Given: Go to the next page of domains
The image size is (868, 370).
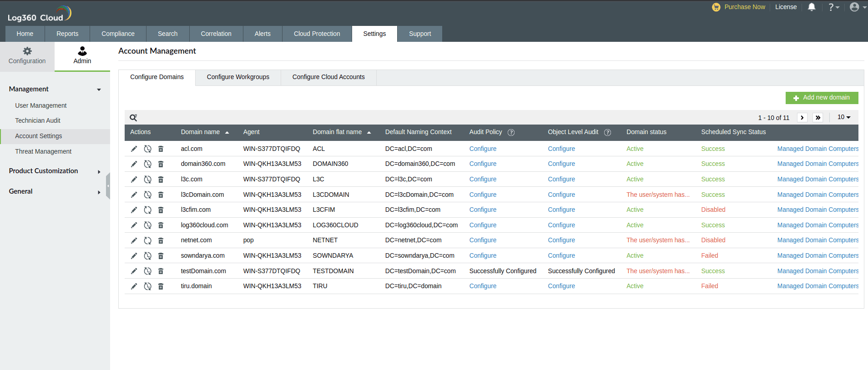Looking at the screenshot, I should pyautogui.click(x=802, y=118).
